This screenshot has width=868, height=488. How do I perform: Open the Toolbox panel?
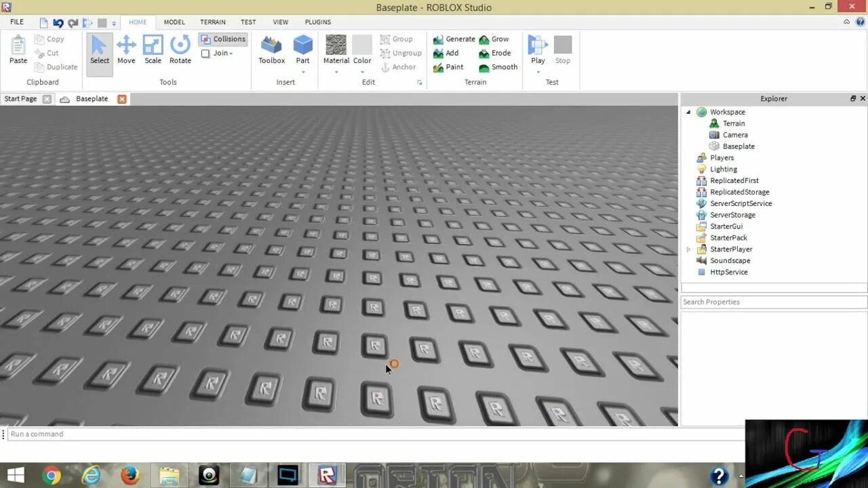click(x=271, y=50)
